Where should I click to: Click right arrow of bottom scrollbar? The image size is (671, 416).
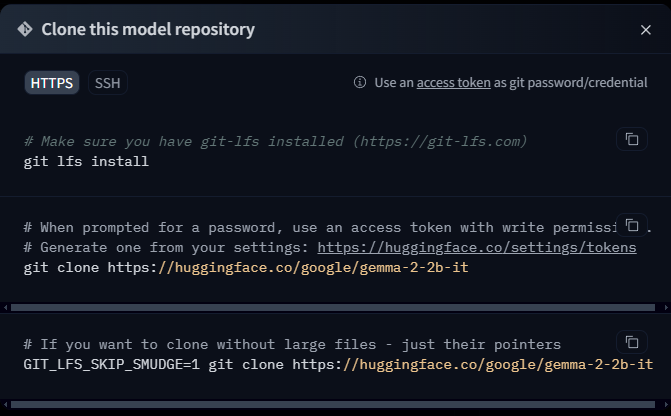[666, 404]
